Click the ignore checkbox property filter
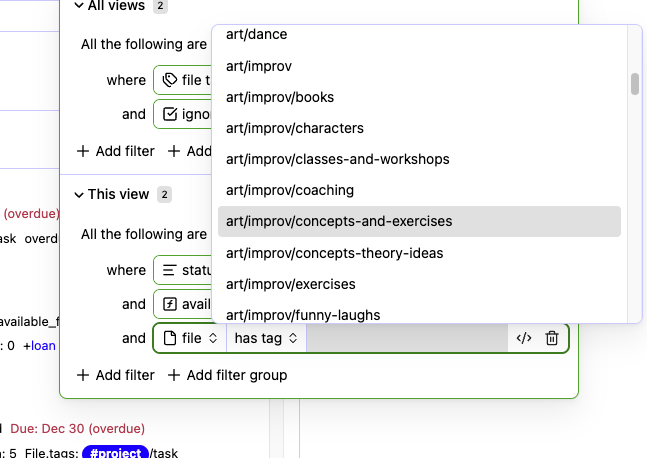The image size is (647, 458). 185,114
